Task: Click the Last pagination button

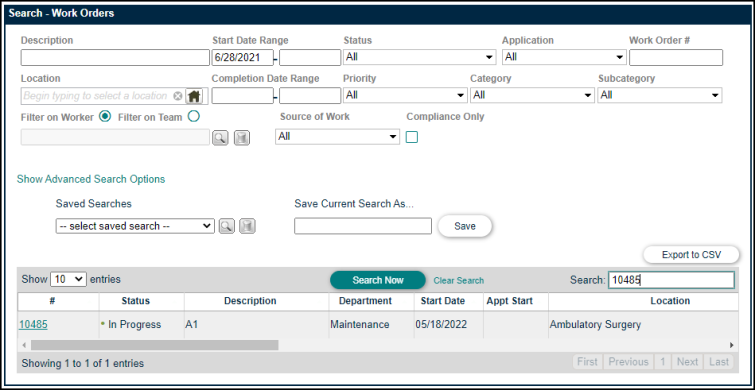Action: [719, 362]
